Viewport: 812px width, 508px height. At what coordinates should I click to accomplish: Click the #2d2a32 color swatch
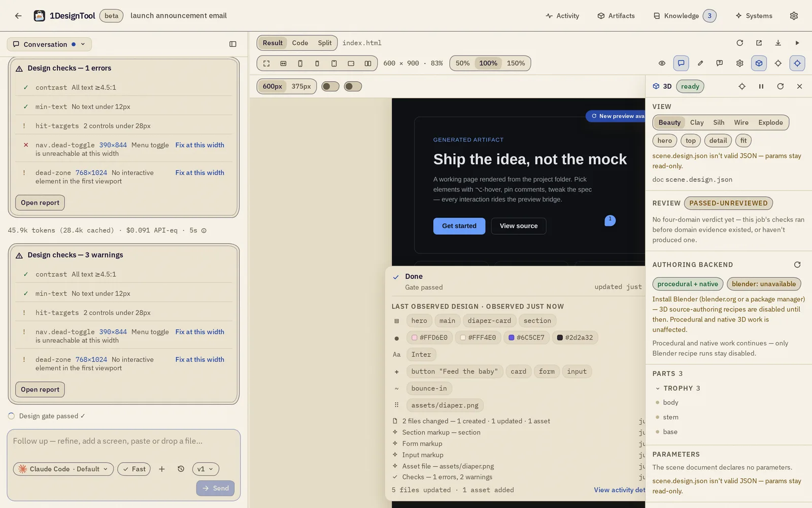point(575,337)
